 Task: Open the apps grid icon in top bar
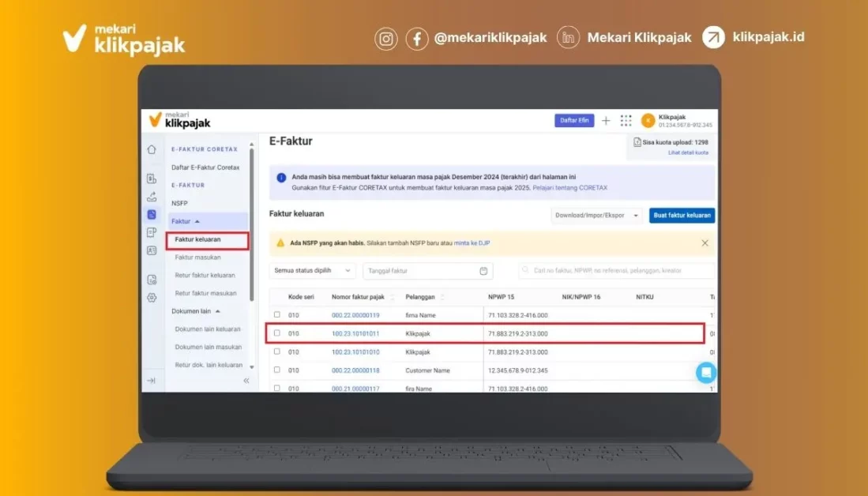[x=626, y=121]
